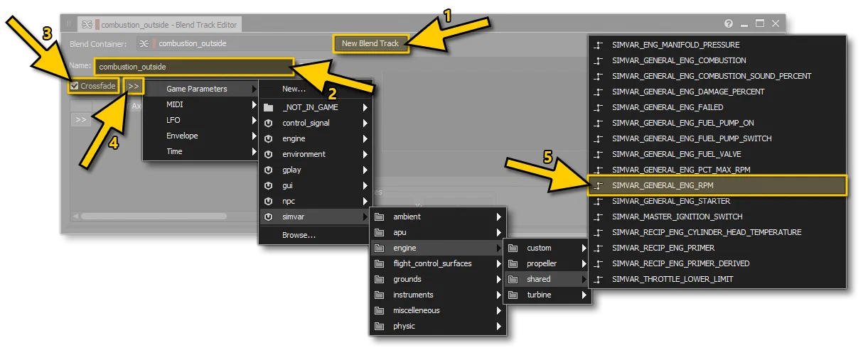Click the control_signal work unit icon
Viewport: 868px width, 350px height.
[268, 123]
